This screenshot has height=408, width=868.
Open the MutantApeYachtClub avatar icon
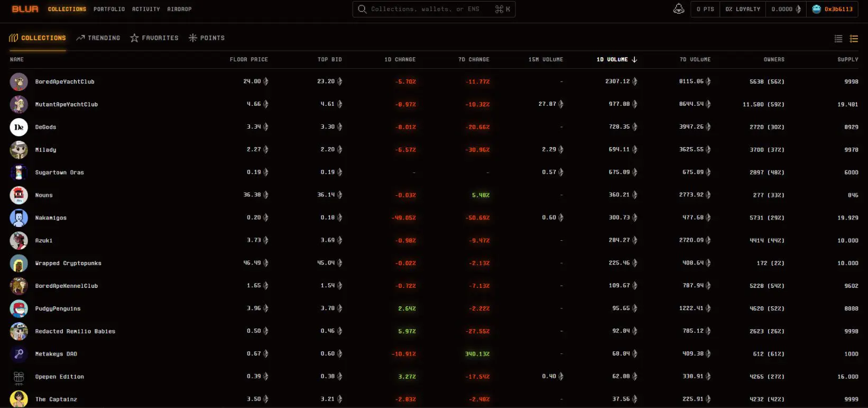coord(19,105)
